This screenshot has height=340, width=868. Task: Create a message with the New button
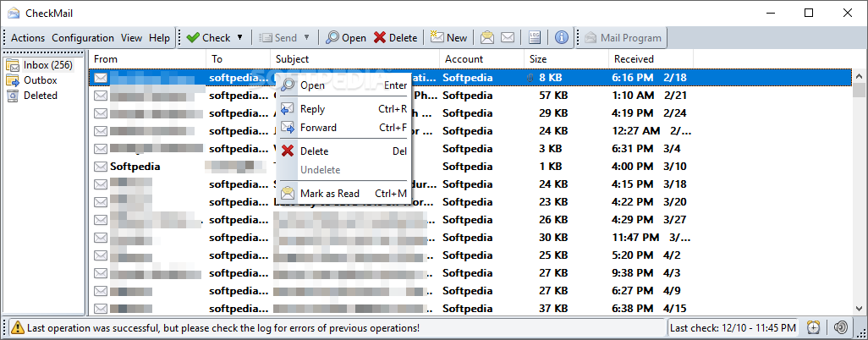[x=449, y=38]
